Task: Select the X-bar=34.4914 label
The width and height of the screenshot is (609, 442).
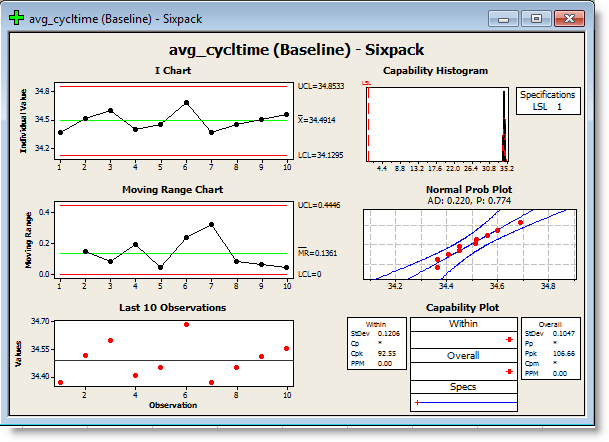Action: (317, 120)
